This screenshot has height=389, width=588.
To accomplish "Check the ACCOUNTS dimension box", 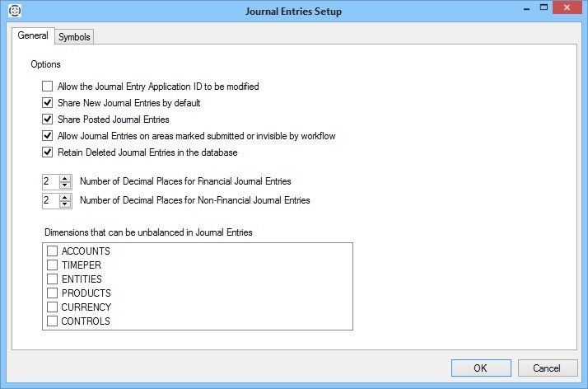I will pyautogui.click(x=53, y=251).
